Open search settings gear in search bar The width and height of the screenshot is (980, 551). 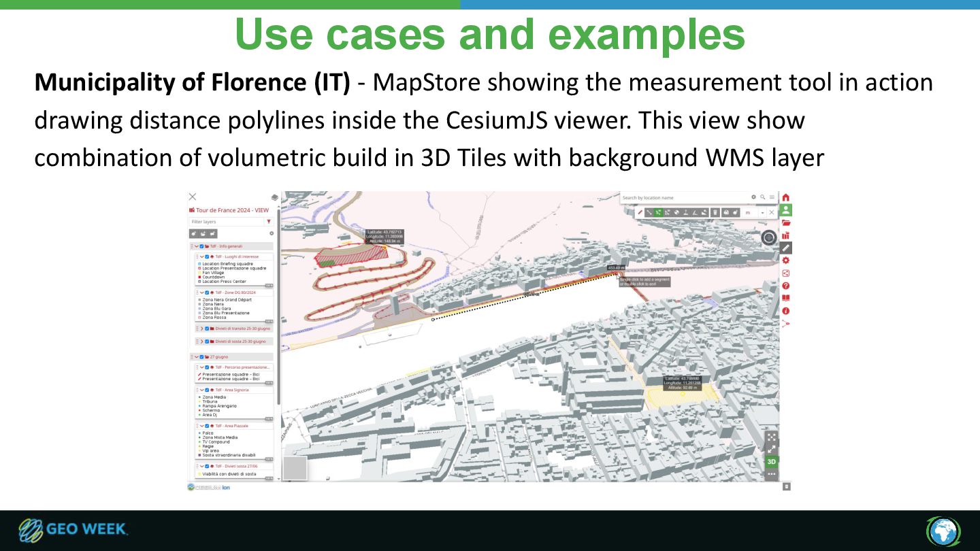[753, 197]
